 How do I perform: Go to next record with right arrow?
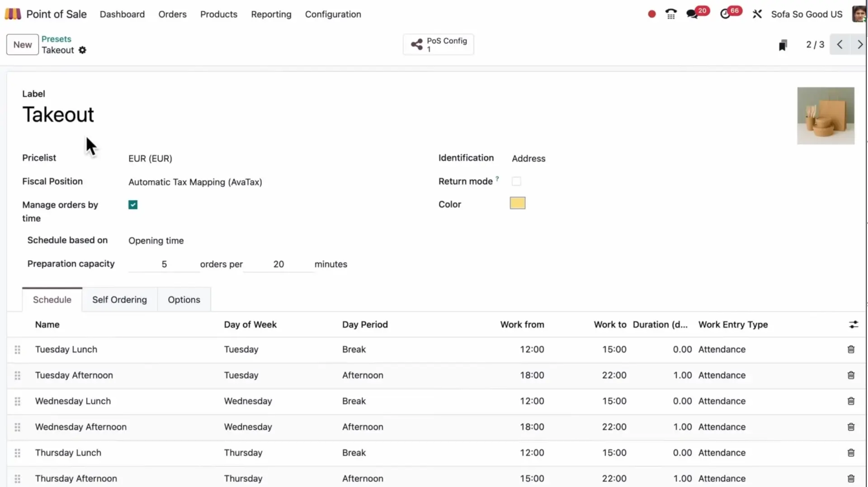pos(860,44)
